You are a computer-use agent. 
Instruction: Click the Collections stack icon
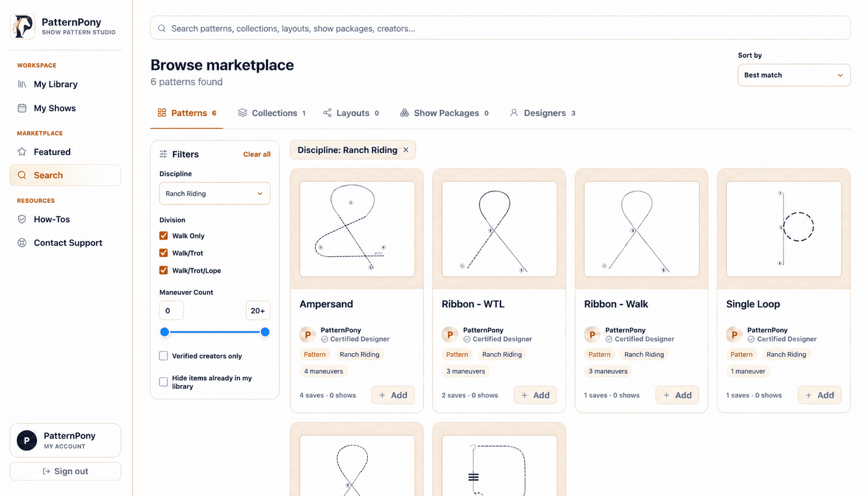243,113
